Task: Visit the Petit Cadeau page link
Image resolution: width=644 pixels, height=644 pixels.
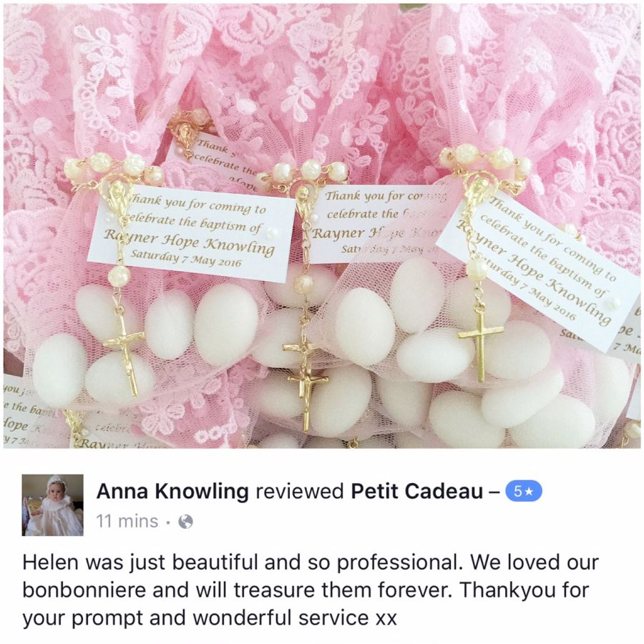Action: 417,491
